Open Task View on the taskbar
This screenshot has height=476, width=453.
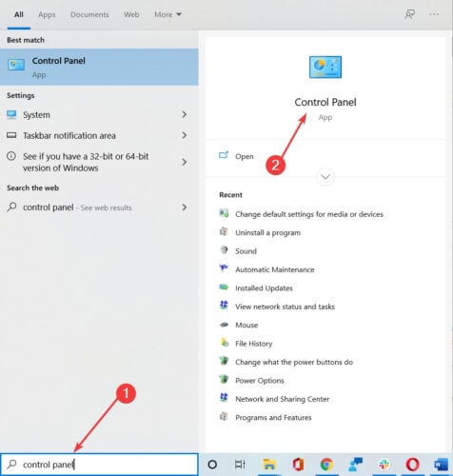pos(240,465)
